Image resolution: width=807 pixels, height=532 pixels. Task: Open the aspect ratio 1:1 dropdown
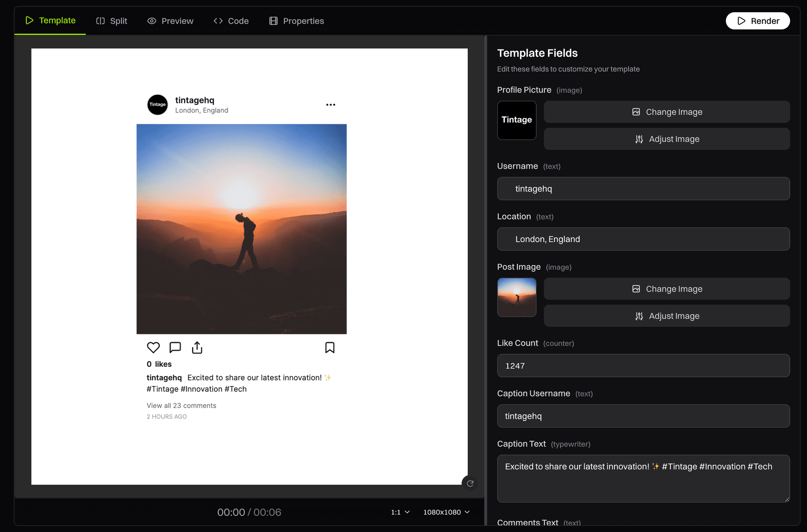click(x=400, y=512)
